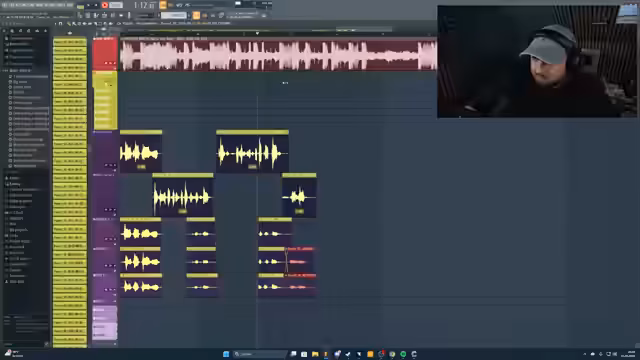Select the long pink audio clip on the top track

click(278, 55)
